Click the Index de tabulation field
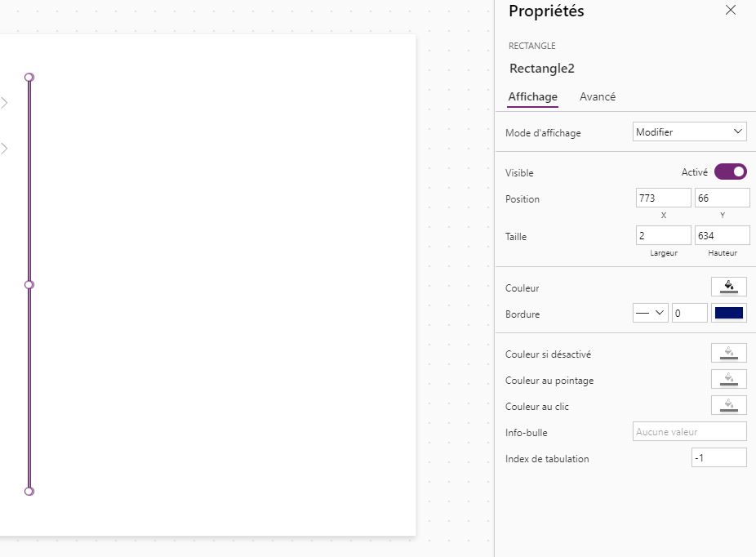The image size is (756, 557). (x=719, y=457)
